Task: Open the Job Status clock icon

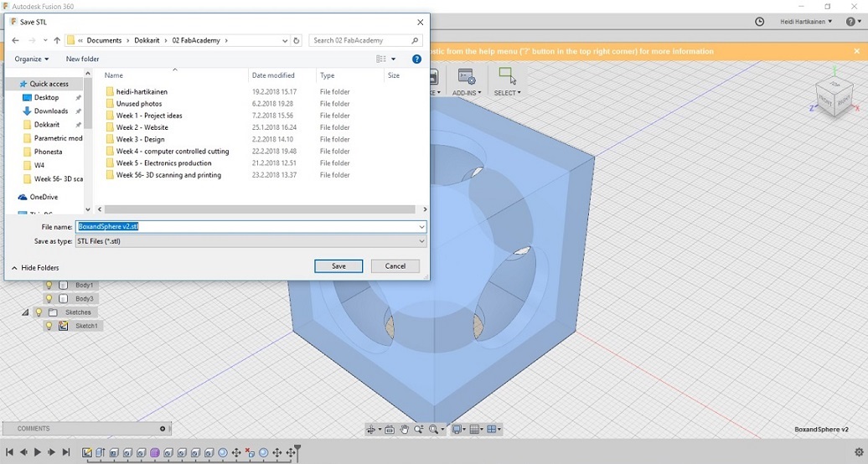Action: tap(759, 22)
